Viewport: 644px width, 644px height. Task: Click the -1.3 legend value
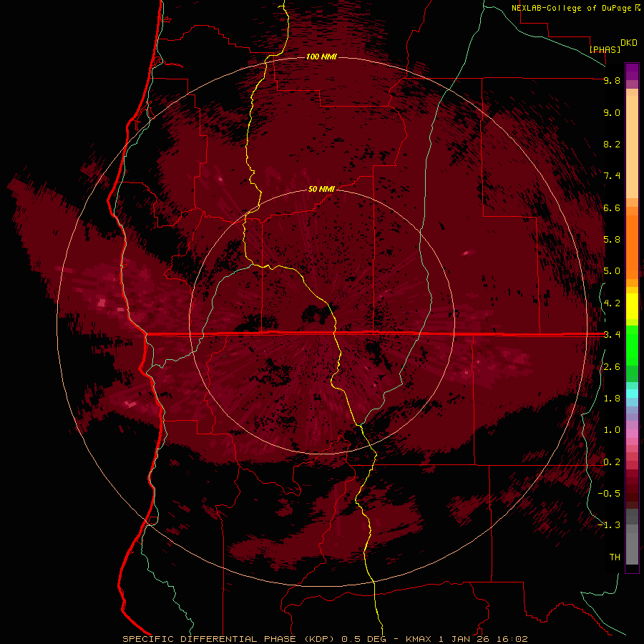tap(609, 525)
